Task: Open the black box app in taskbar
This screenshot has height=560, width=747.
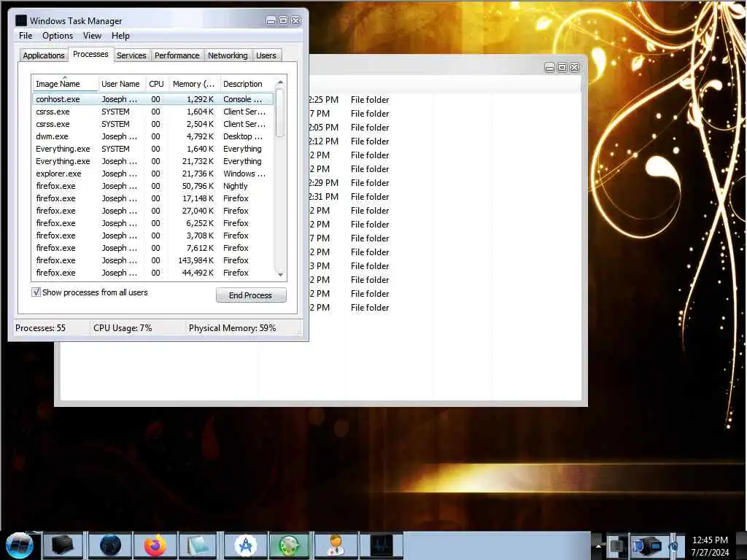Action: click(63, 545)
